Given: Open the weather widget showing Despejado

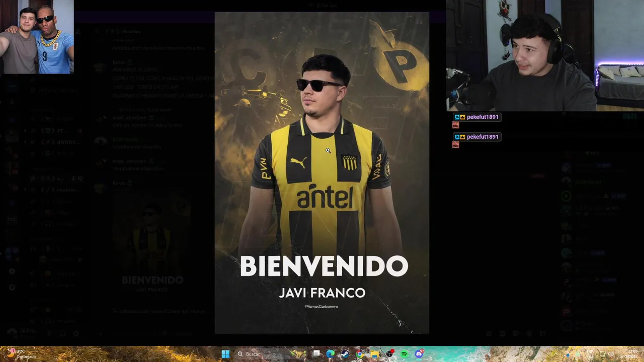Looking at the screenshot, I should [21, 354].
